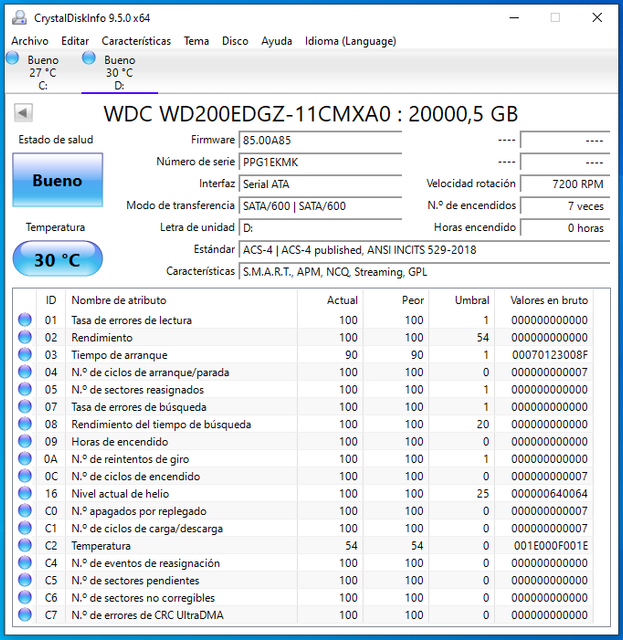Click status icon for attribute 04
Screen dimensions: 623x640
point(25,372)
